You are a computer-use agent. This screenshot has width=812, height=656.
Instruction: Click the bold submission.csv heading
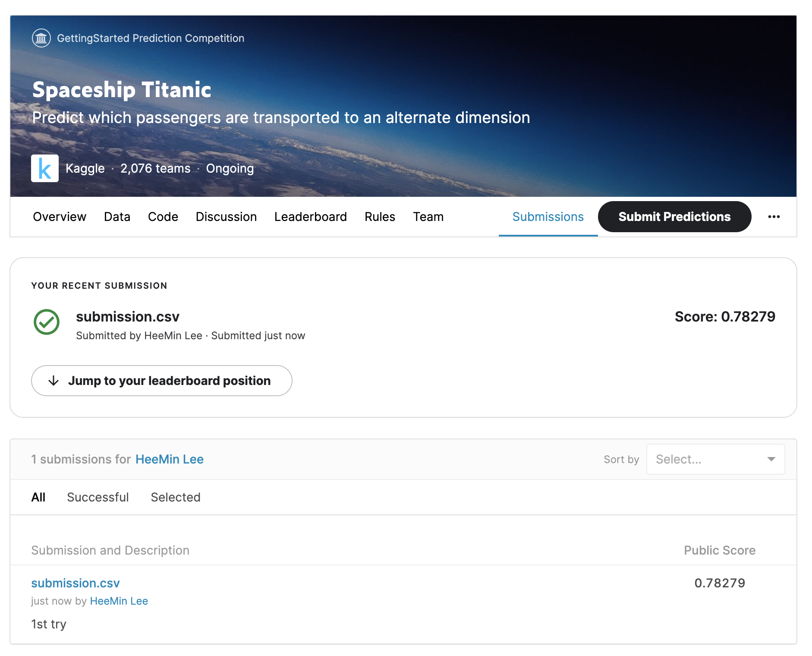click(x=128, y=317)
